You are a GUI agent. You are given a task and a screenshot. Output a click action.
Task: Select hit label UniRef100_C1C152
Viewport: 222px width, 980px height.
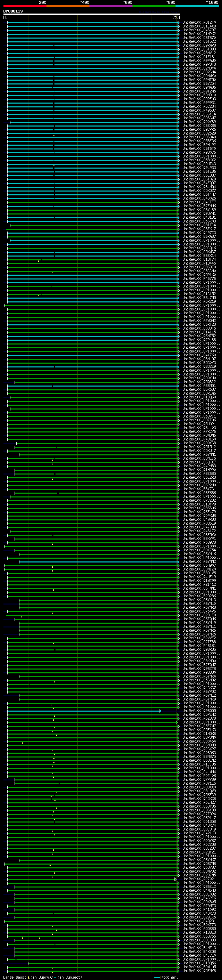199,294
